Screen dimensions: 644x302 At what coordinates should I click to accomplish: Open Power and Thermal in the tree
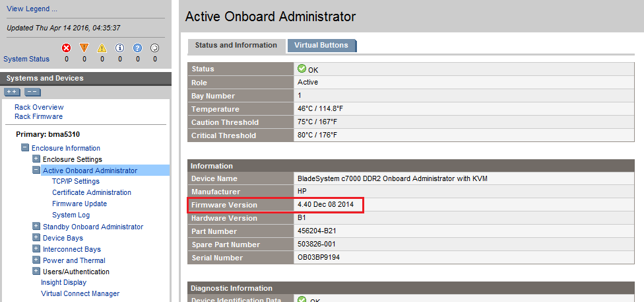[74, 260]
